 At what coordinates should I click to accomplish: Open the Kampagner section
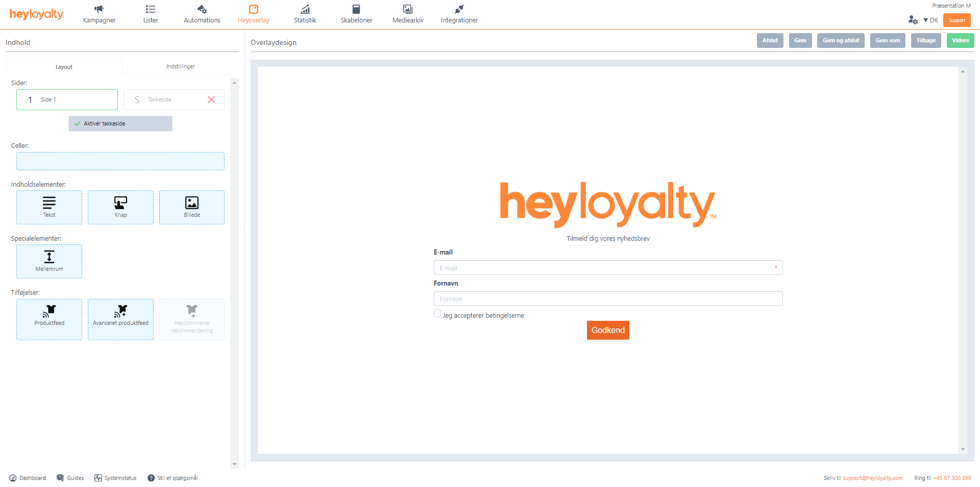(x=99, y=14)
